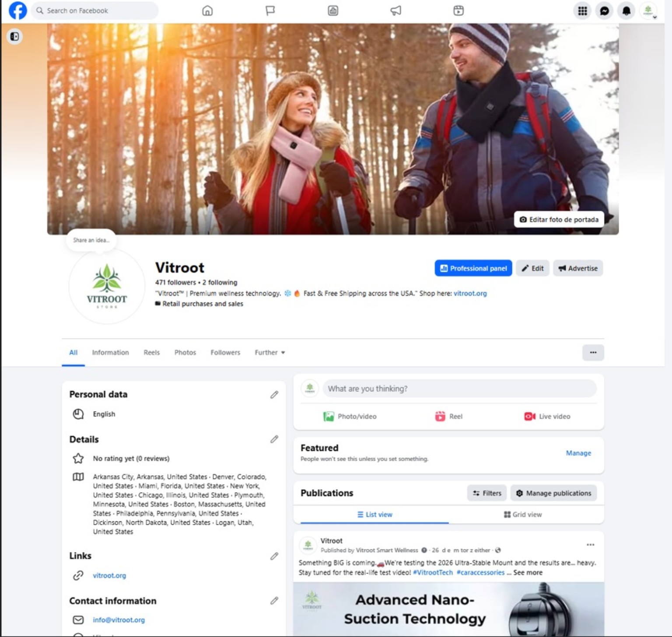Expand the Further dropdown tab
Image resolution: width=672 pixels, height=637 pixels.
(270, 352)
